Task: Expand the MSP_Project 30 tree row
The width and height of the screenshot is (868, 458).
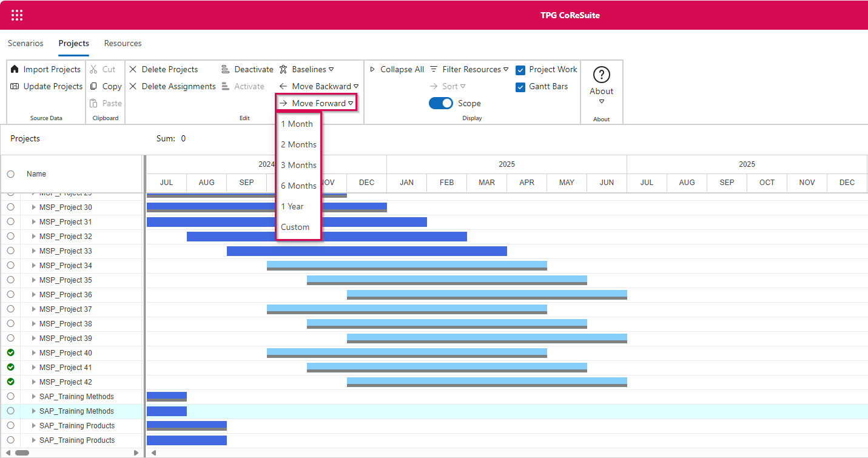Action: click(x=33, y=207)
